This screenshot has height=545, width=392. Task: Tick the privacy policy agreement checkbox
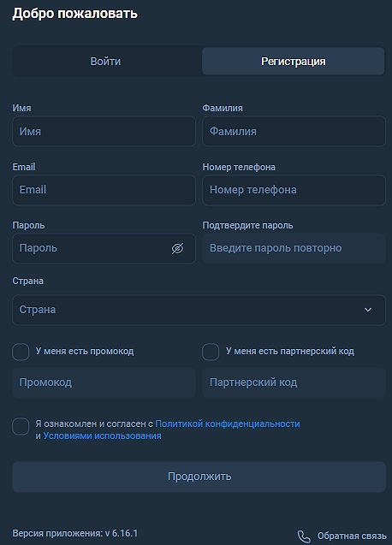[x=21, y=426]
